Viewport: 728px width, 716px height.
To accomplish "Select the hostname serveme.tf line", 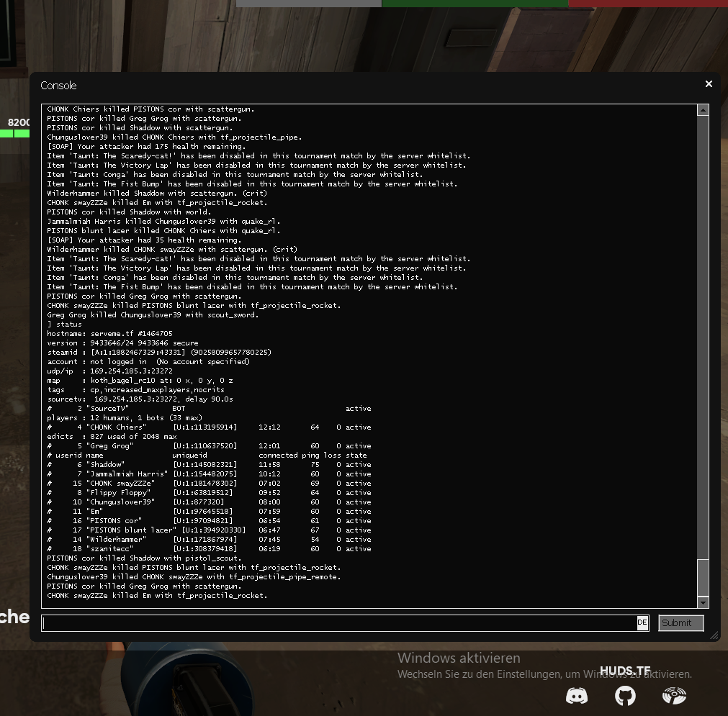I will point(109,334).
